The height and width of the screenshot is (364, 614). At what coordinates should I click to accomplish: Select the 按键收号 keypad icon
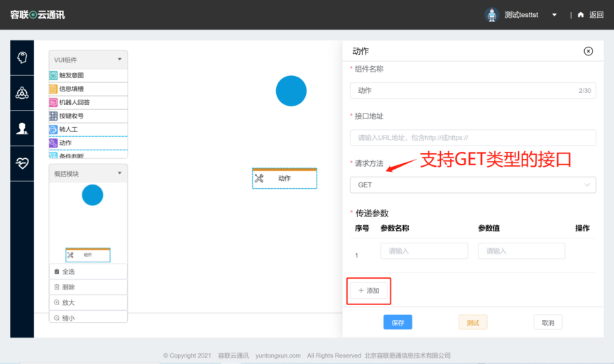tap(53, 116)
